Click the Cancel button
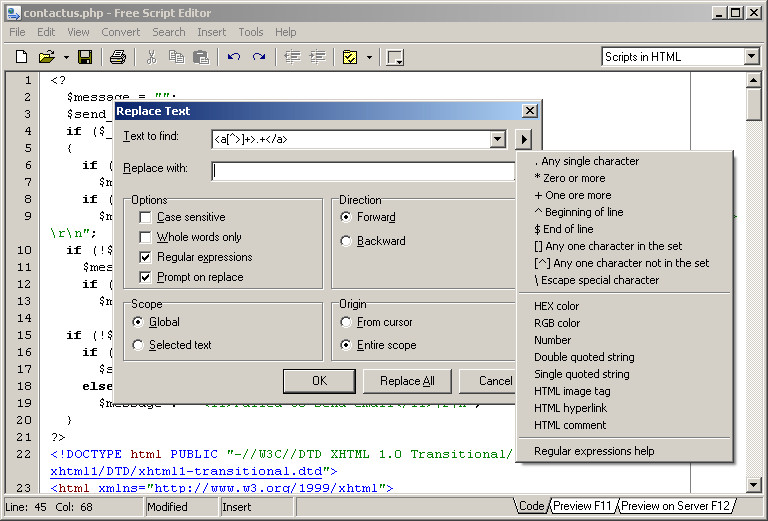 tap(488, 381)
